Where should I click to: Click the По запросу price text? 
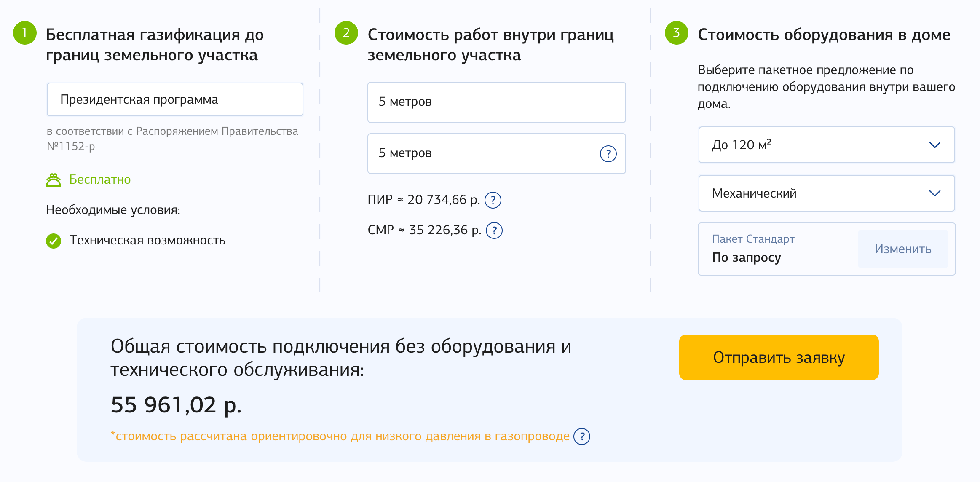tap(746, 257)
